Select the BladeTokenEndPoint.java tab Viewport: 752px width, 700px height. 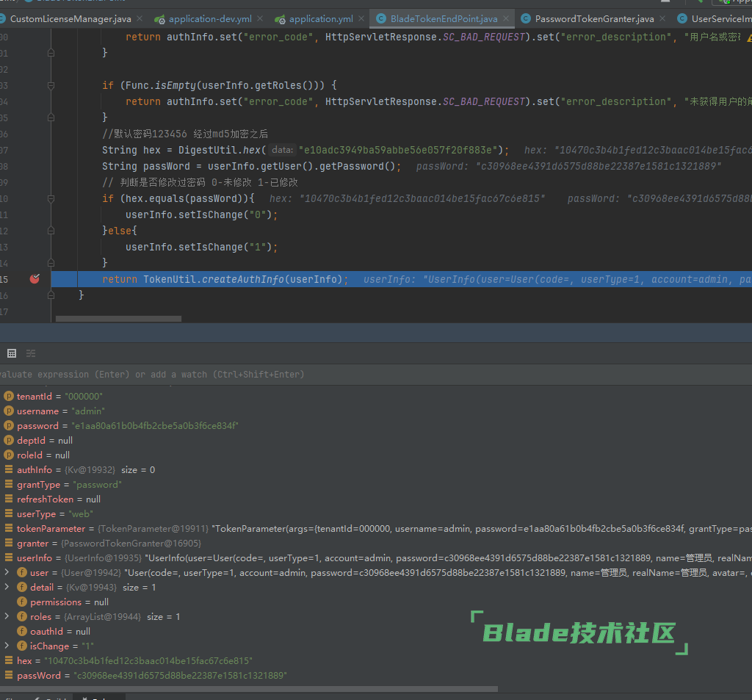pyautogui.click(x=444, y=18)
